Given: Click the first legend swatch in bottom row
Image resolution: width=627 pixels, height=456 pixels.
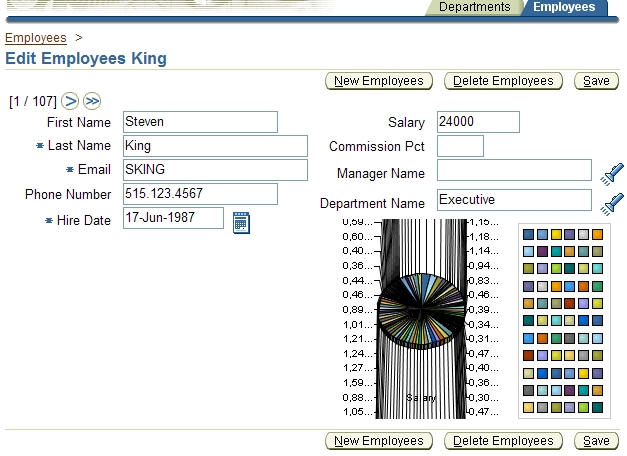Looking at the screenshot, I should (528, 408).
